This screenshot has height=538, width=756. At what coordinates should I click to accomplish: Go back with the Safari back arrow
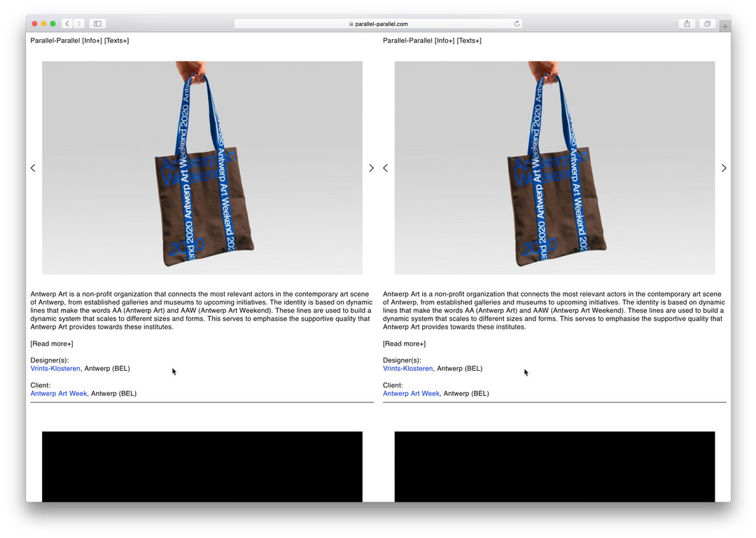click(67, 24)
